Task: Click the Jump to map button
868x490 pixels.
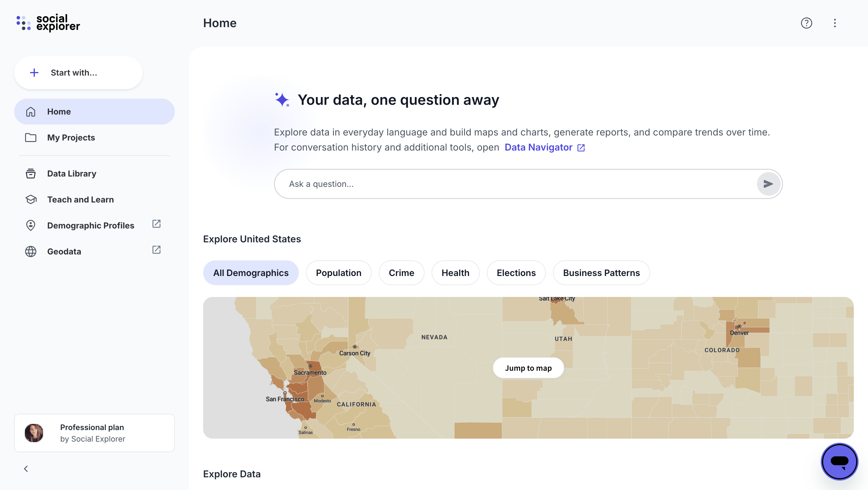Action: [528, 368]
